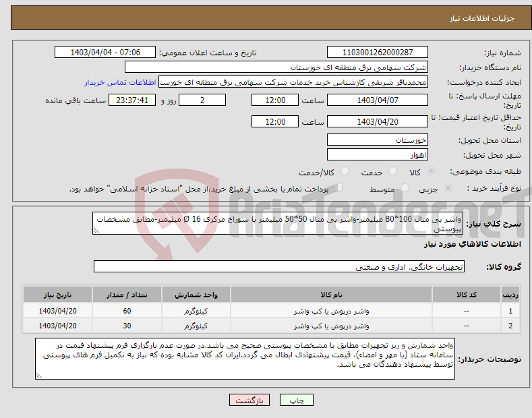The width and height of the screenshot is (532, 418).
Task: Select the متوسط purchase type radio
Action: pyautogui.click(x=405, y=188)
